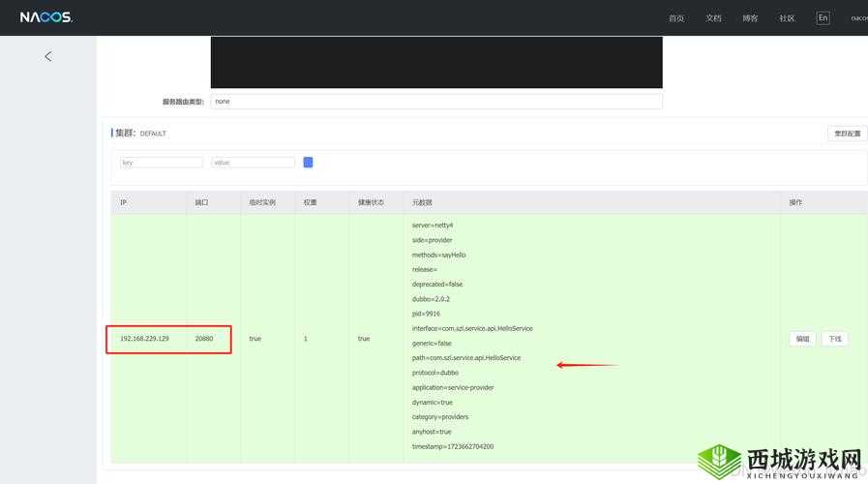Click the 编辑 button for the instance

(x=801, y=339)
